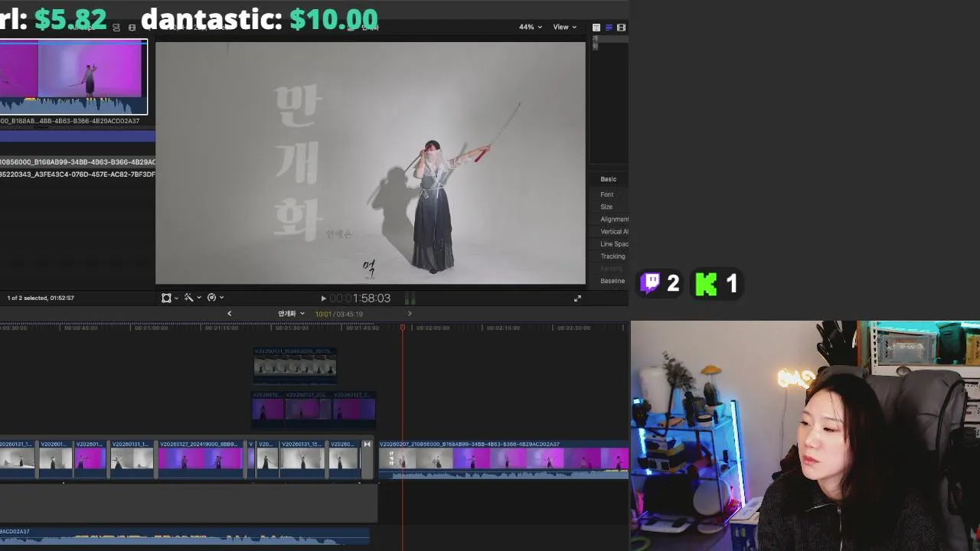Select the audio clip ending ACD02A37 below storyline

click(185, 536)
